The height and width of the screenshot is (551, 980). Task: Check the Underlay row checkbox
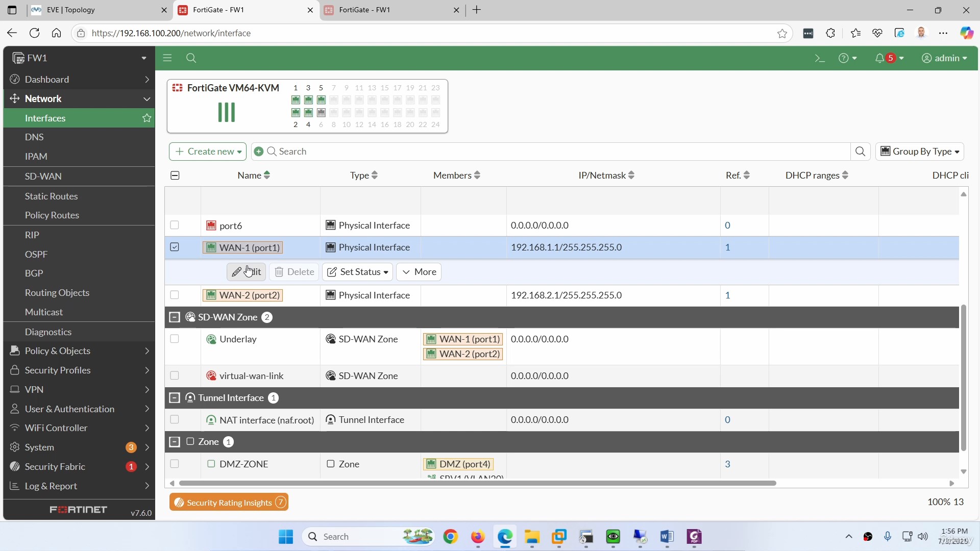point(175,339)
